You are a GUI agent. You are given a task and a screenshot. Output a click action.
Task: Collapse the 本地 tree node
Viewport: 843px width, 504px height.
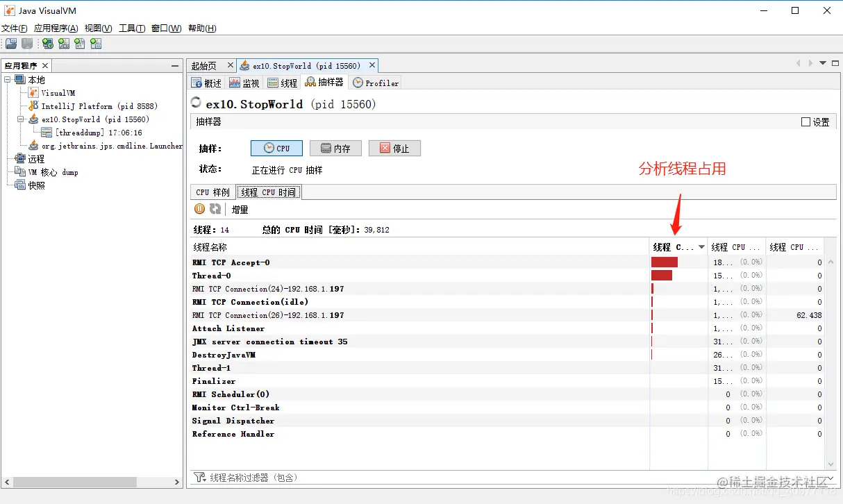pos(8,80)
